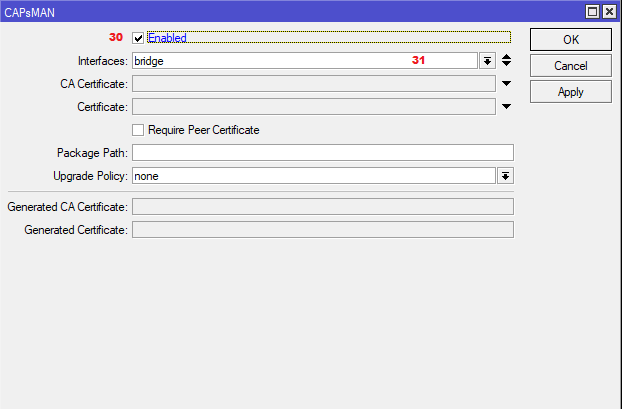Click the Apply button
The image size is (622, 409).
coord(571,92)
